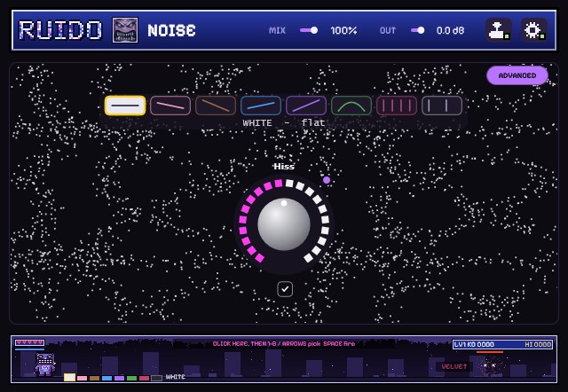Pick the red swatch in game strip

click(x=144, y=378)
